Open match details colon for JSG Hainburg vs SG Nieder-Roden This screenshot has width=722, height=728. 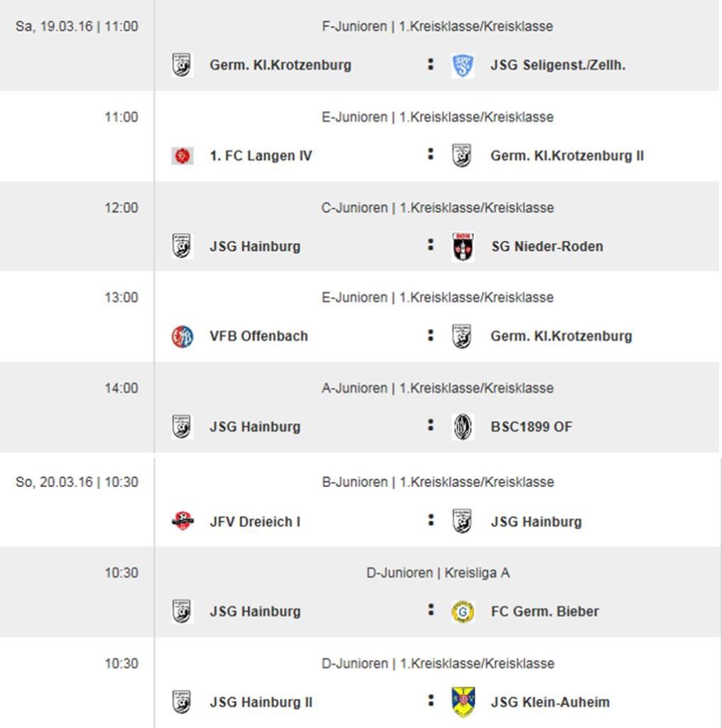pyautogui.click(x=431, y=245)
